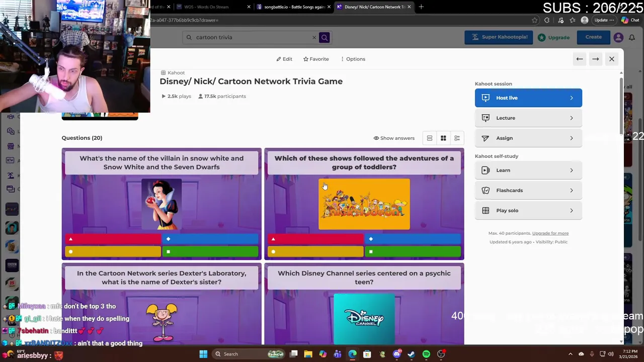Image resolution: width=644 pixels, height=362 pixels.
Task: Show hidden system tray icons
Action: point(570,354)
